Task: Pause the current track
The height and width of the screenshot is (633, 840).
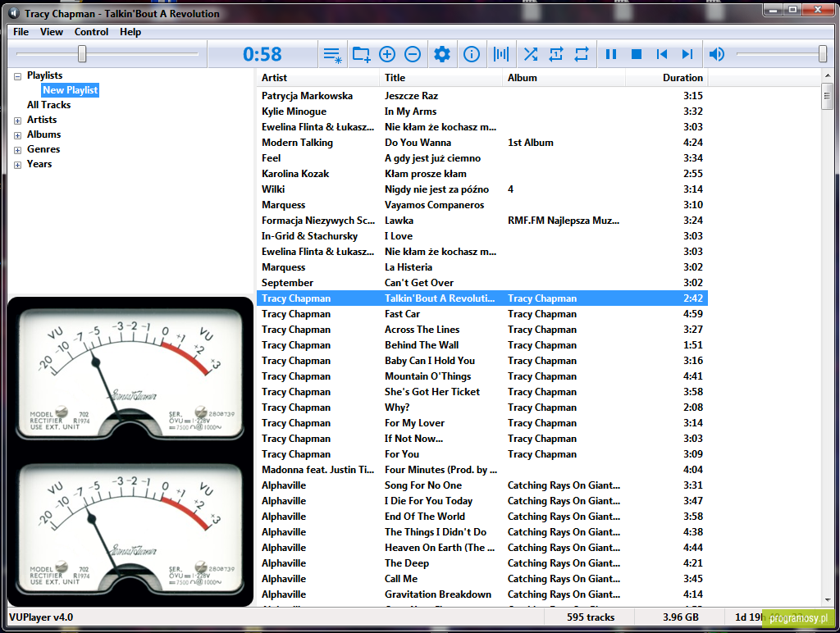Action: tap(610, 54)
